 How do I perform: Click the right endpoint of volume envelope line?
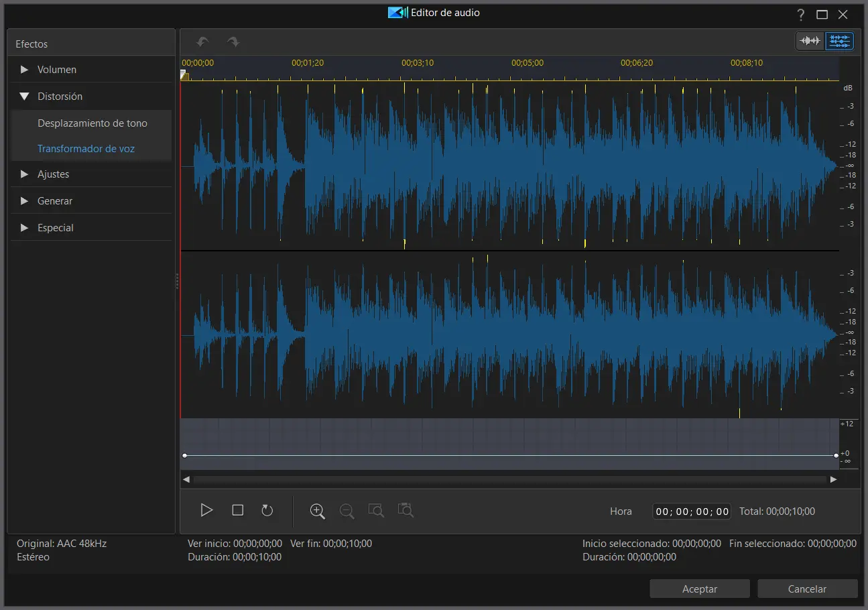coord(836,456)
